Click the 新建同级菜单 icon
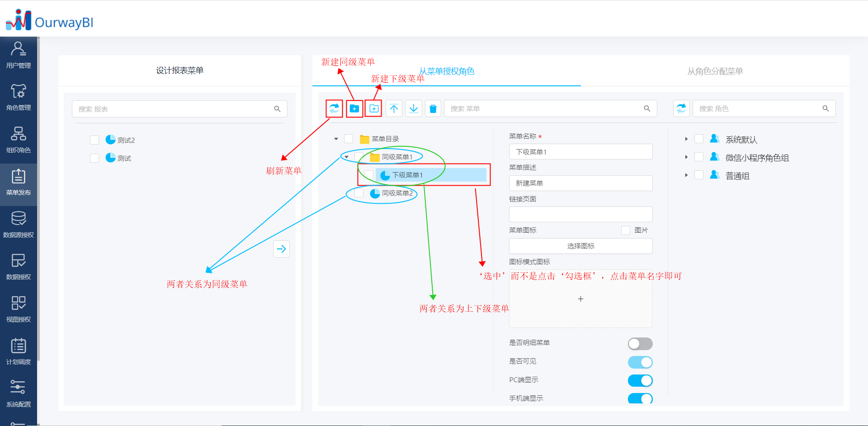This screenshot has width=868, height=426. [354, 108]
